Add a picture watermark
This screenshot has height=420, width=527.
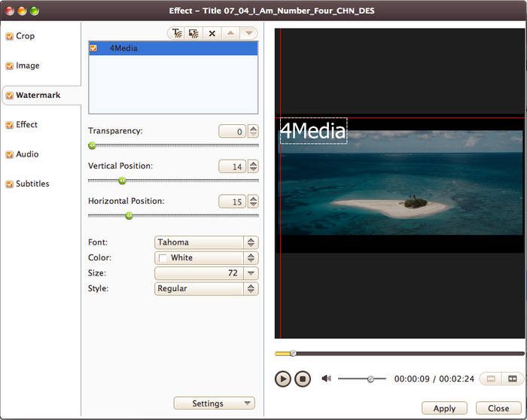coord(193,34)
